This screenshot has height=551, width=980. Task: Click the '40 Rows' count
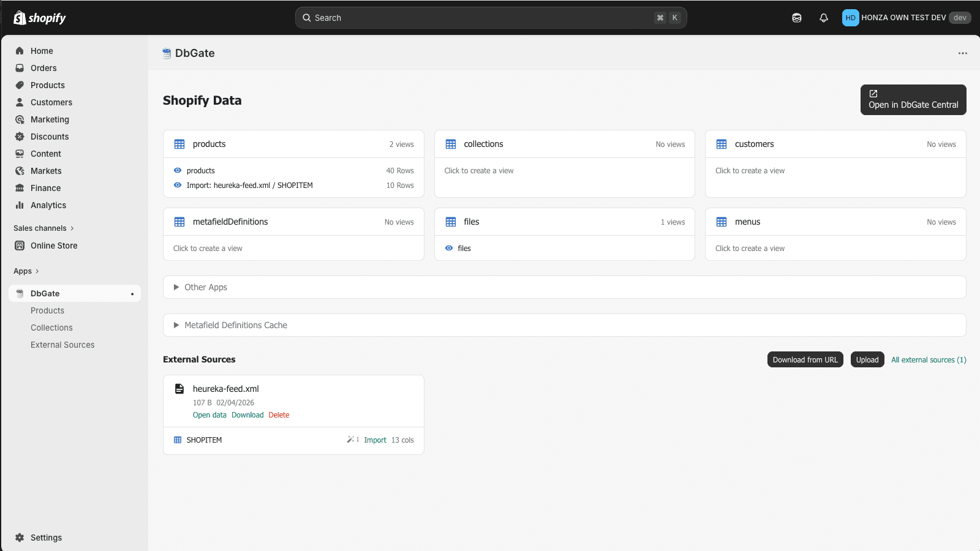(x=400, y=171)
